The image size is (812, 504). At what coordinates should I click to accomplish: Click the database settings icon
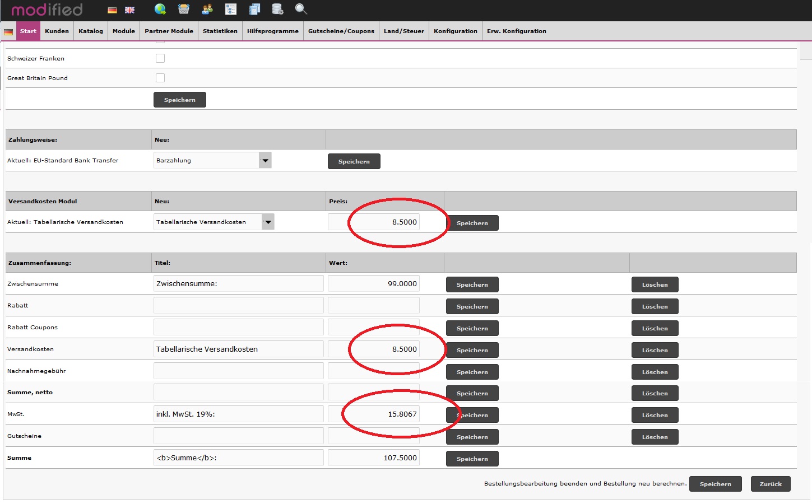pyautogui.click(x=277, y=9)
